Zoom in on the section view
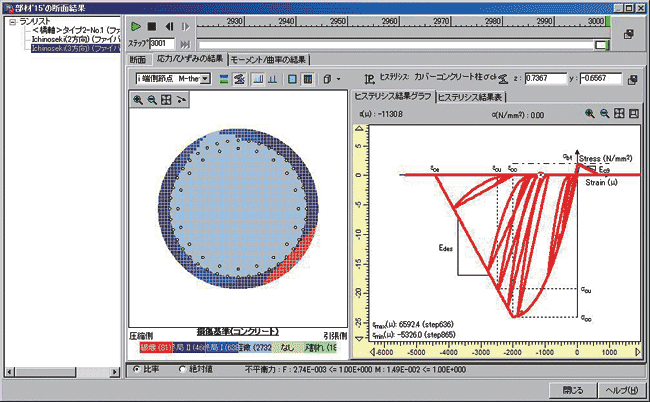Screen dimensions: 650x402 click(138, 100)
